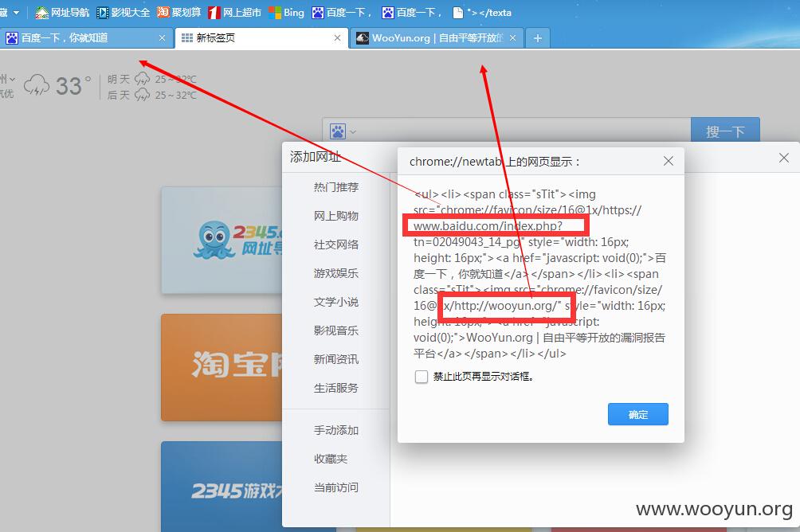Select 游戏娱乐 category
800x532 pixels.
tap(335, 273)
